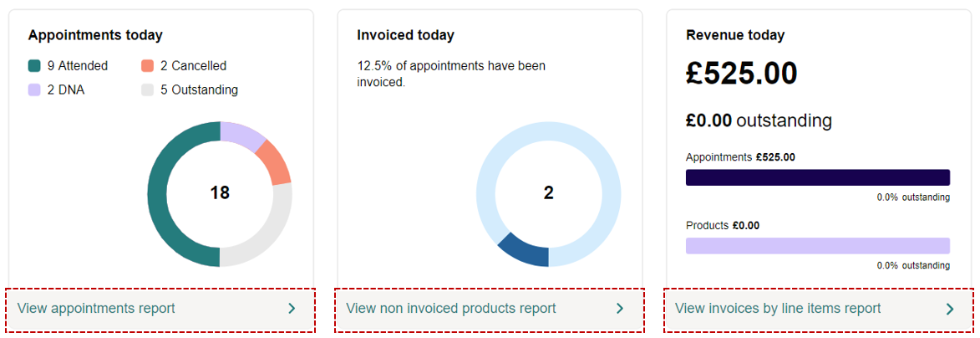Open the View appointments report link

[160, 309]
